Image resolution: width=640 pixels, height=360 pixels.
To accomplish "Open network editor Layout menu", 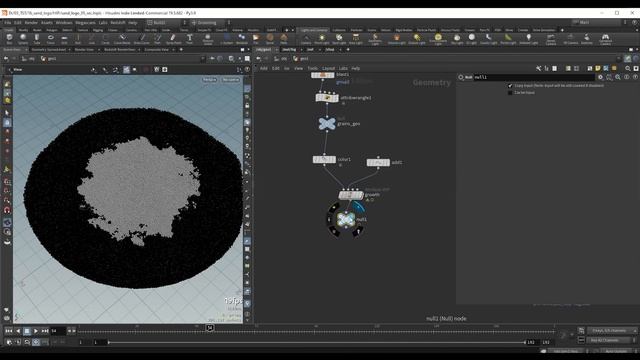I will [x=328, y=68].
